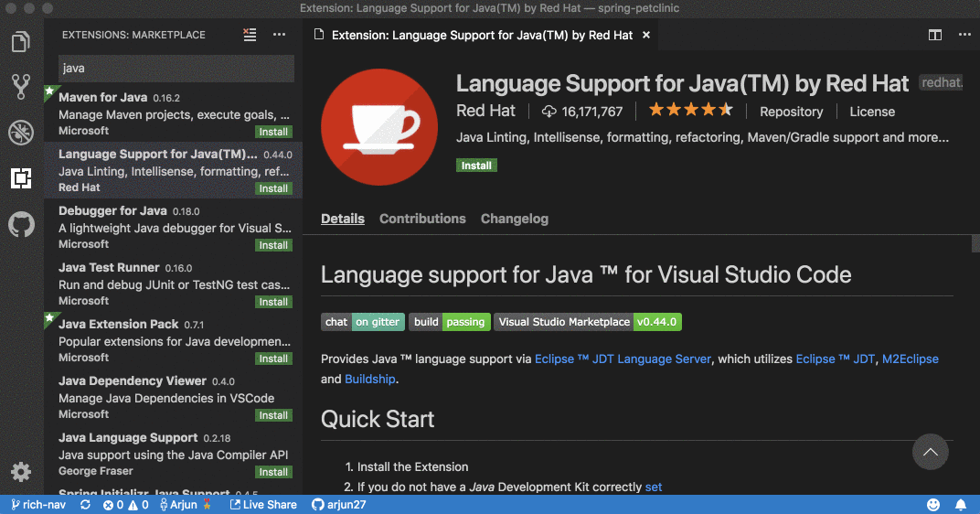Open notifications bell icon

(961, 505)
